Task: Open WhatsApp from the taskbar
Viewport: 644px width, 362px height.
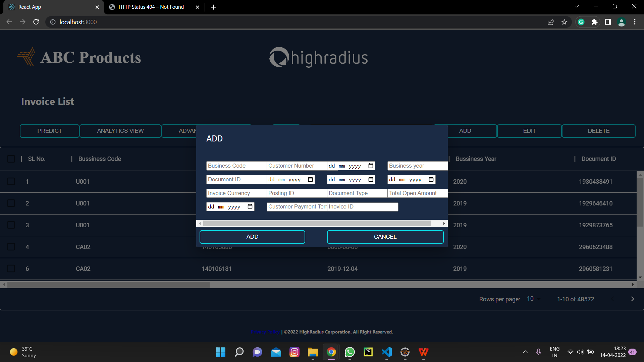Action: [350, 352]
